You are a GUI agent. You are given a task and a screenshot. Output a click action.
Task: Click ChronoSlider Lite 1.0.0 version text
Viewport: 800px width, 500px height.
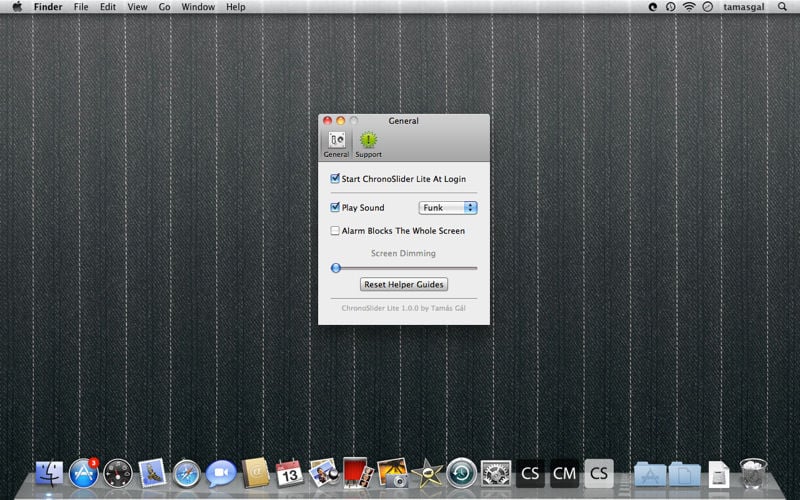click(404, 308)
